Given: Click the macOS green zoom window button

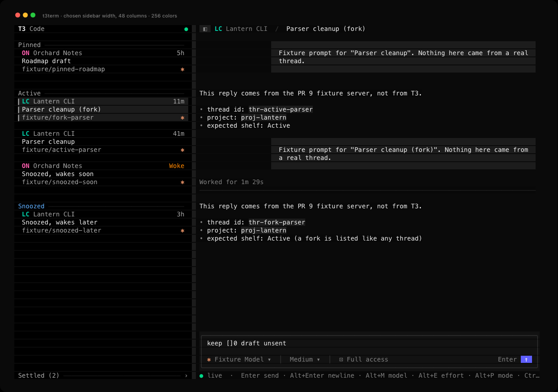Looking at the screenshot, I should 33,15.
